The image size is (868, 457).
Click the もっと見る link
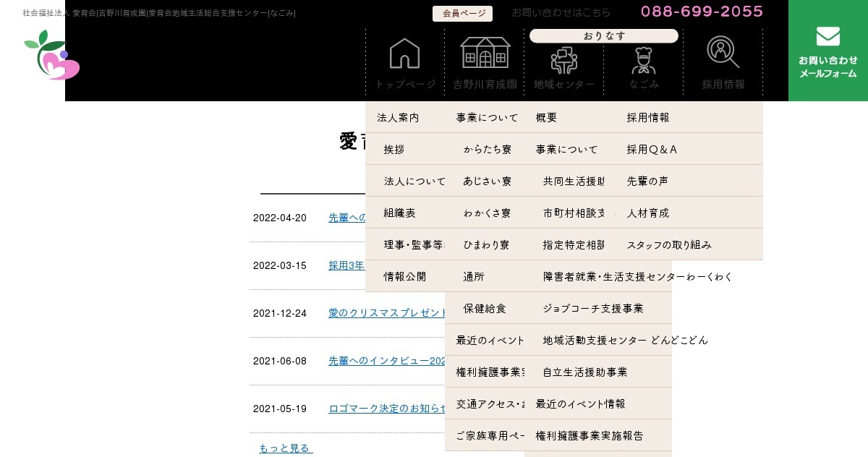point(286,448)
